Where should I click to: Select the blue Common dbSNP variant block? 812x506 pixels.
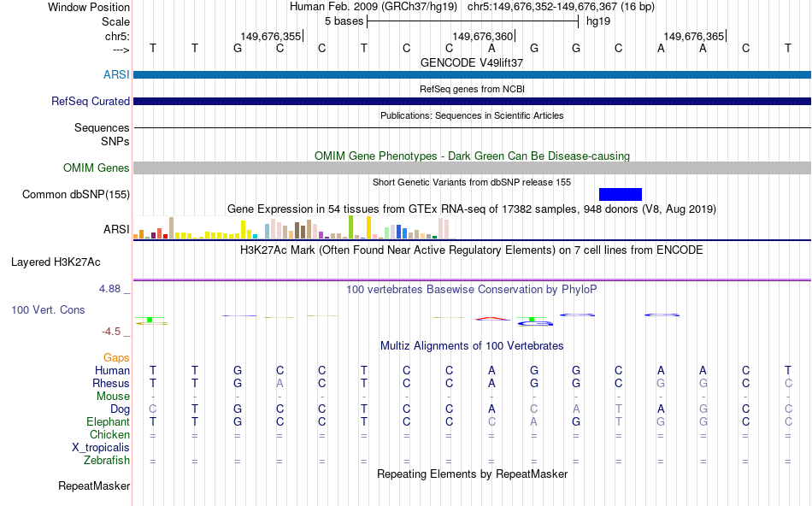(621, 194)
